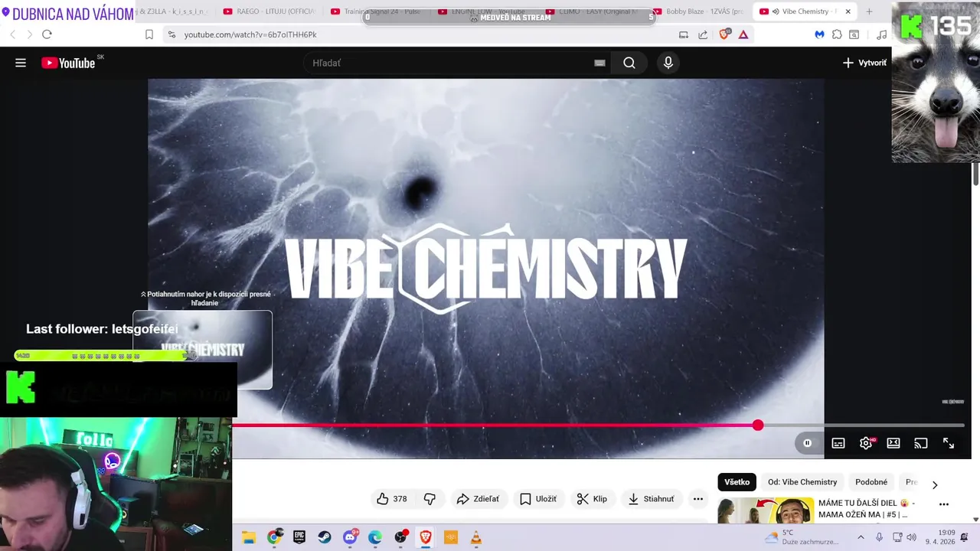Open Vytvoriť create menu
980x551 pixels.
pyautogui.click(x=864, y=63)
